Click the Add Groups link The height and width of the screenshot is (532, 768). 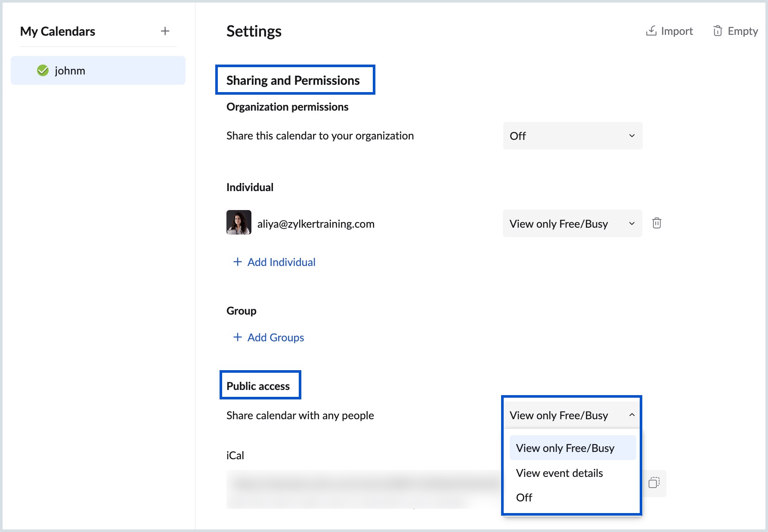[x=276, y=337]
